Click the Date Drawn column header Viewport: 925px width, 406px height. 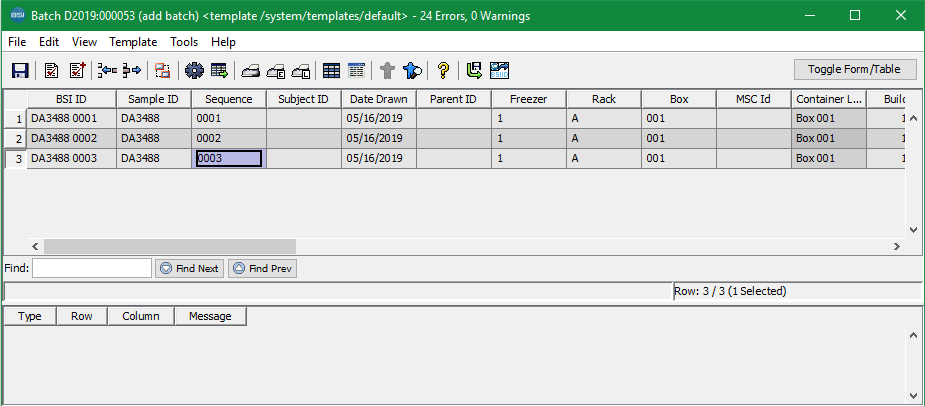coord(379,99)
